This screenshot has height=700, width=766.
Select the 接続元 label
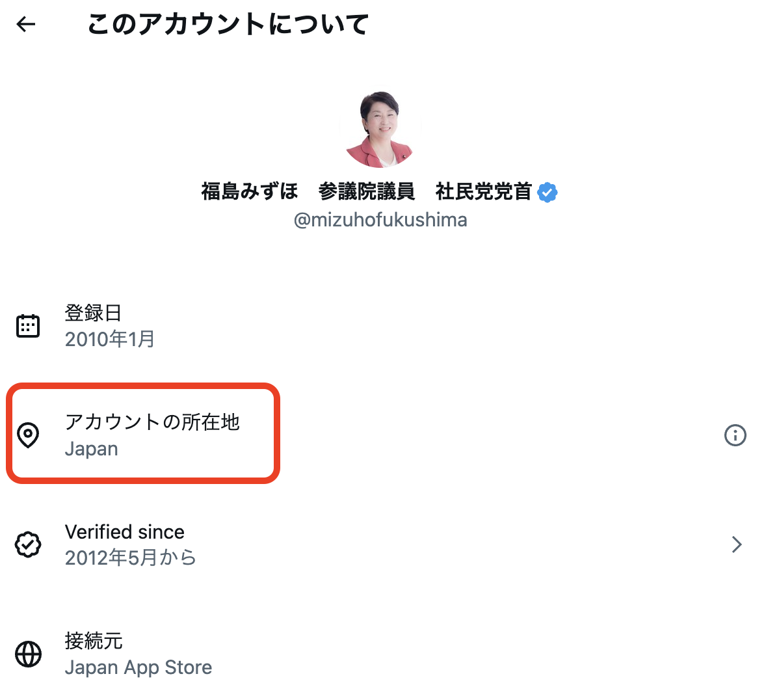[x=94, y=641]
